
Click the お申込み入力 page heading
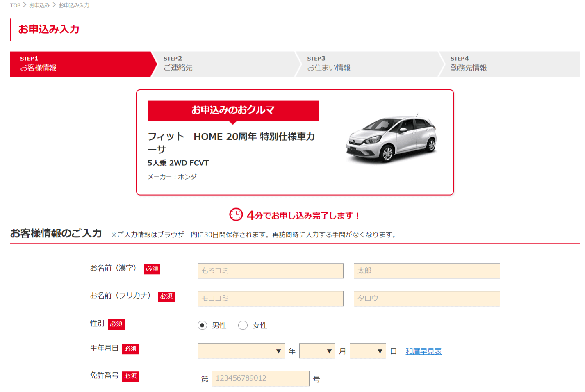pyautogui.click(x=49, y=30)
